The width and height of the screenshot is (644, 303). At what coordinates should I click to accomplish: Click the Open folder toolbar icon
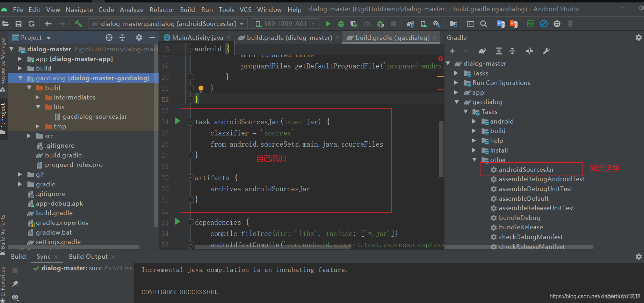[6, 24]
